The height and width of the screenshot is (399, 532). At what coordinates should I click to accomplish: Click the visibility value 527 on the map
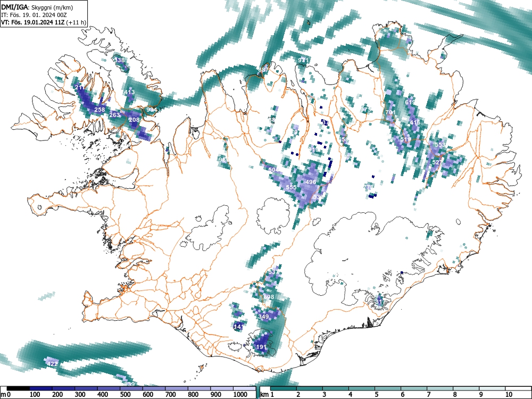[437, 162]
